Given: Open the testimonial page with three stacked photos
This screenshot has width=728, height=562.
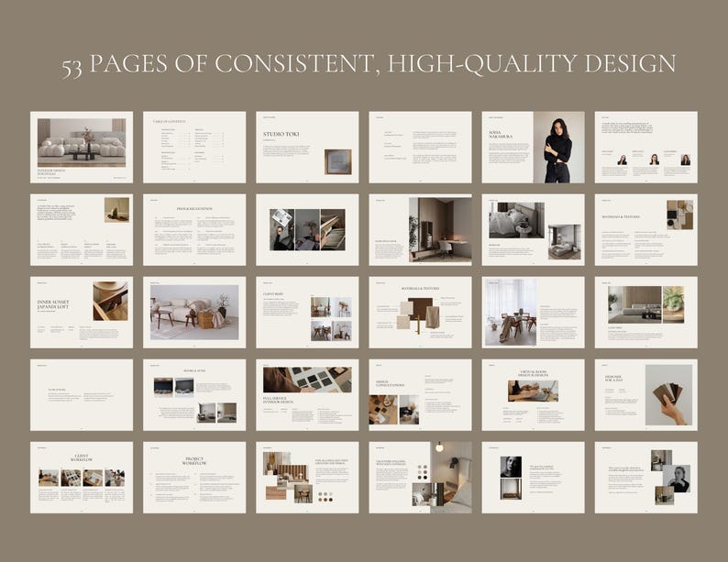Looking at the screenshot, I should point(645,478).
